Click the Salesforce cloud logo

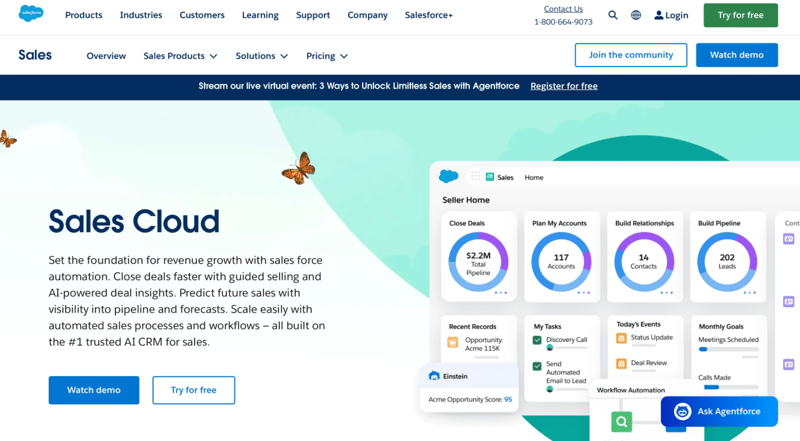point(31,14)
